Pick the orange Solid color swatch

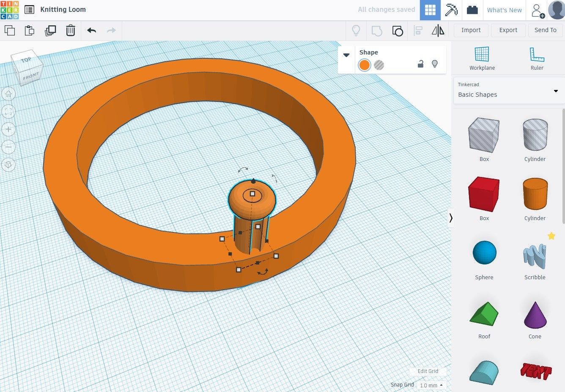tap(364, 65)
